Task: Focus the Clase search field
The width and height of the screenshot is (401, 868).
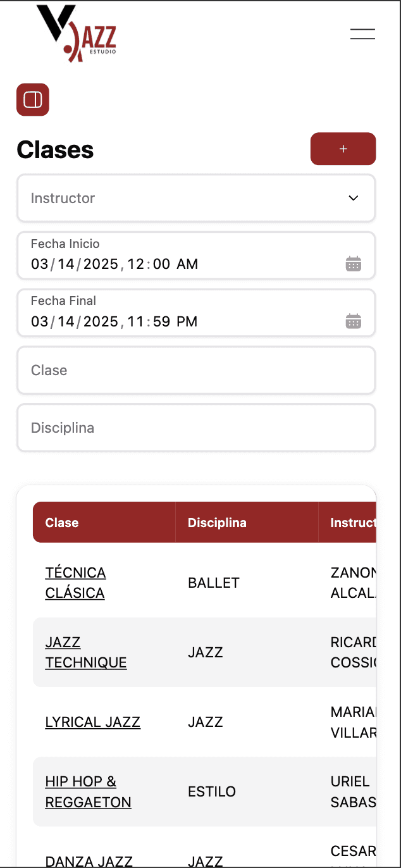Action: (x=196, y=370)
